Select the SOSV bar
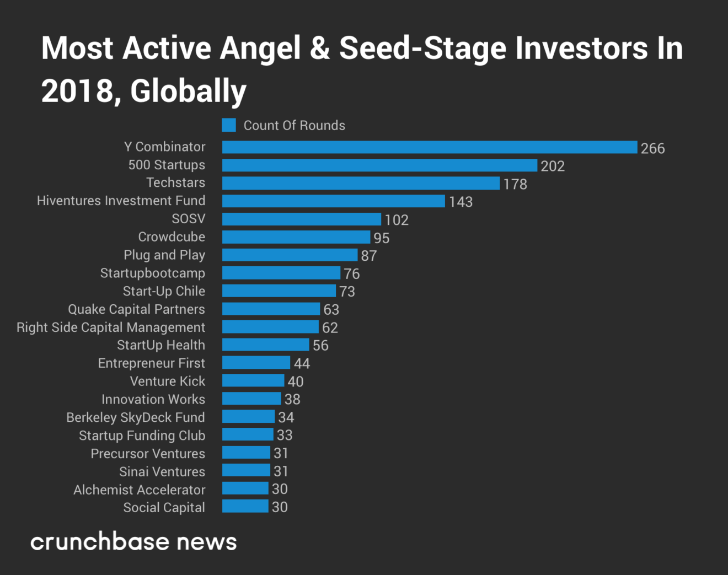 pos(302,219)
